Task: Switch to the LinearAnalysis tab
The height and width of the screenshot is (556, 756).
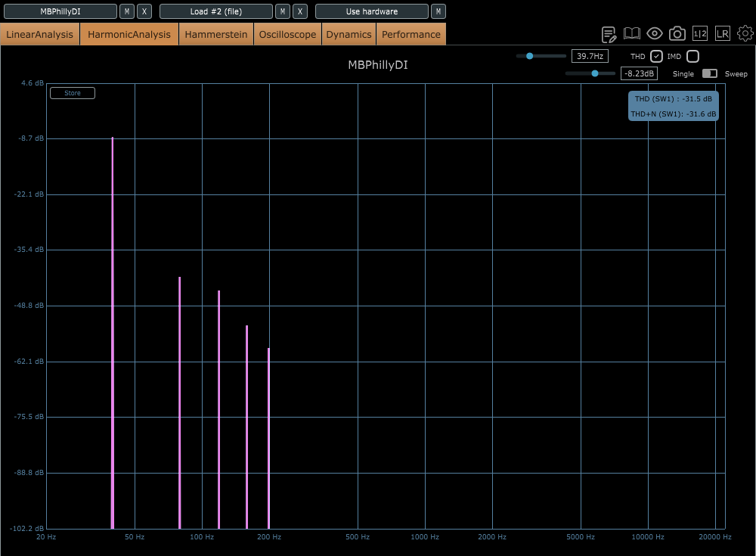Action: pos(40,34)
